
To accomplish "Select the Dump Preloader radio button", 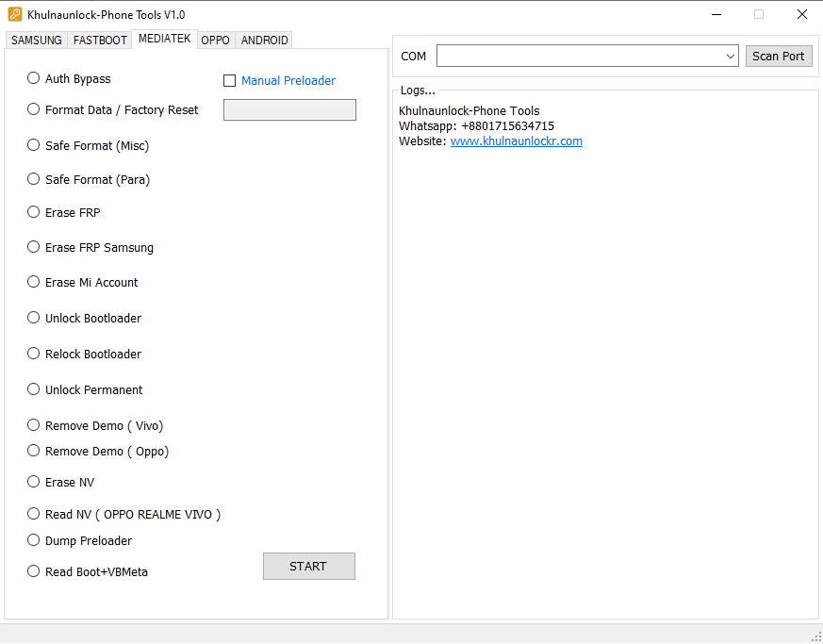I will pyautogui.click(x=34, y=540).
